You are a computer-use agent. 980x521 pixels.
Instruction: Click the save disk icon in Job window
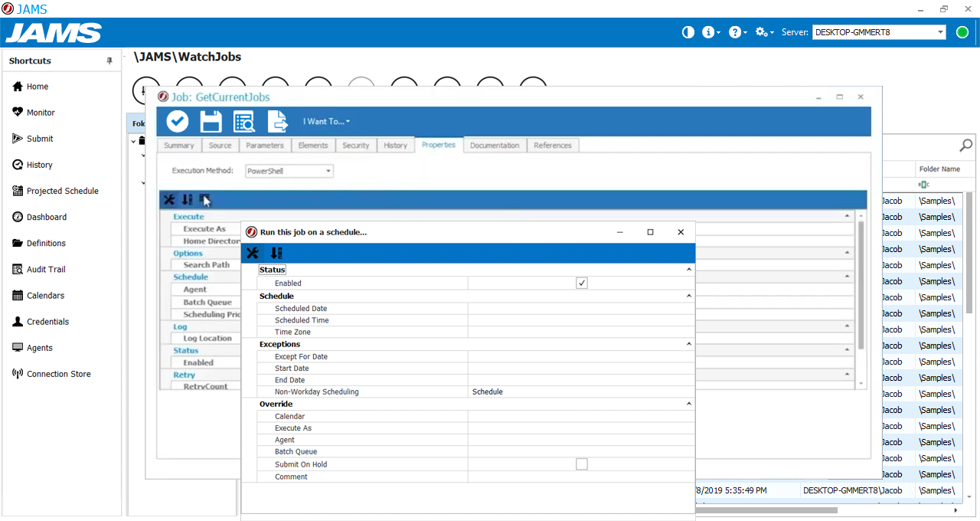[x=211, y=121]
